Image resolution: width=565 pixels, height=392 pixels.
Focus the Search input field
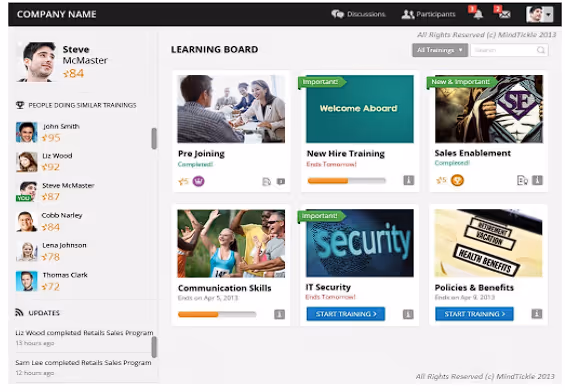(x=510, y=50)
